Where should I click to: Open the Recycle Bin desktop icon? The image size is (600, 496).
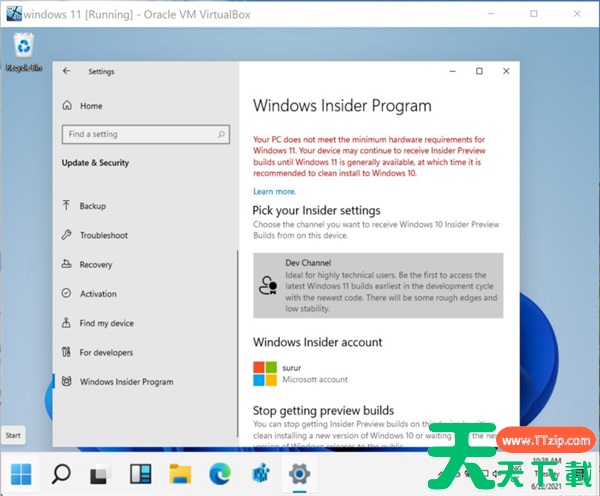pos(24,52)
